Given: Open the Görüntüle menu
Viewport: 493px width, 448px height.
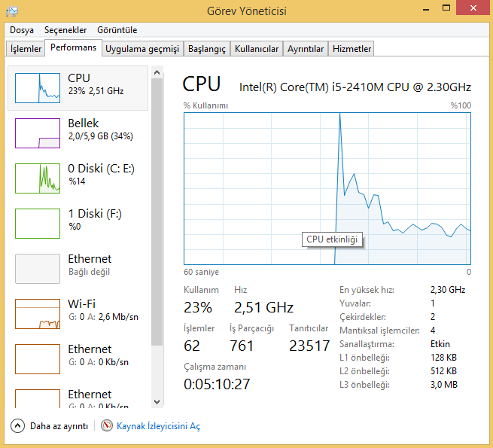Looking at the screenshot, I should point(117,30).
